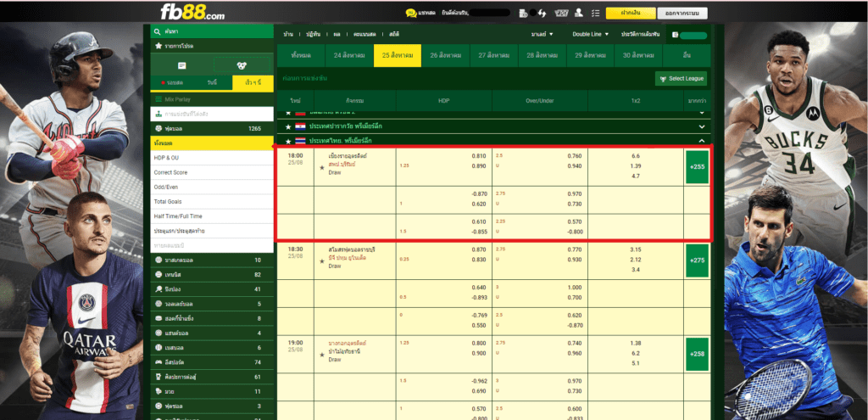Open the Half Time/Full Time link
Image resolution: width=868 pixels, height=420 pixels.
coord(212,216)
